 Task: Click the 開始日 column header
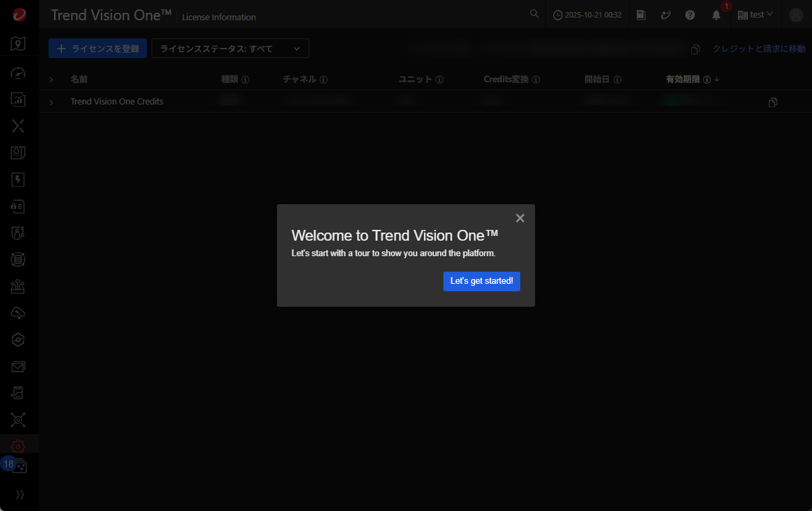pyautogui.click(x=597, y=80)
